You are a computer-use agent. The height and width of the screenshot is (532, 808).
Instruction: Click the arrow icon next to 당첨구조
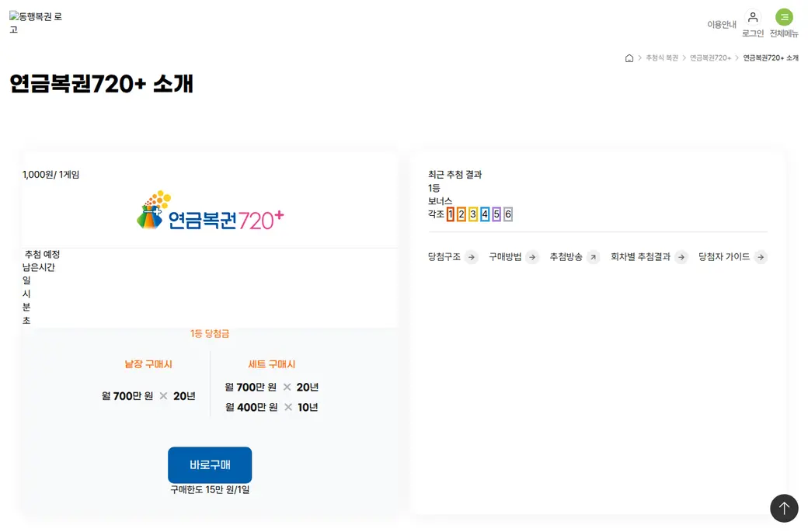click(471, 257)
